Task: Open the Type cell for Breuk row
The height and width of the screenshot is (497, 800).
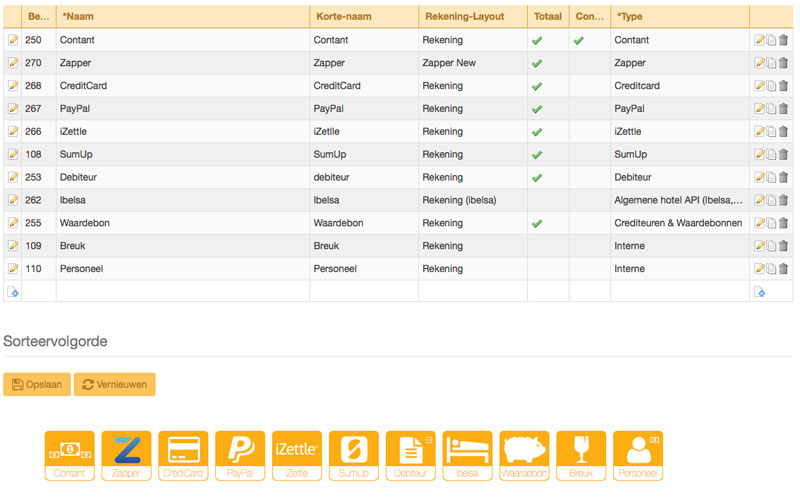Action: tap(678, 246)
